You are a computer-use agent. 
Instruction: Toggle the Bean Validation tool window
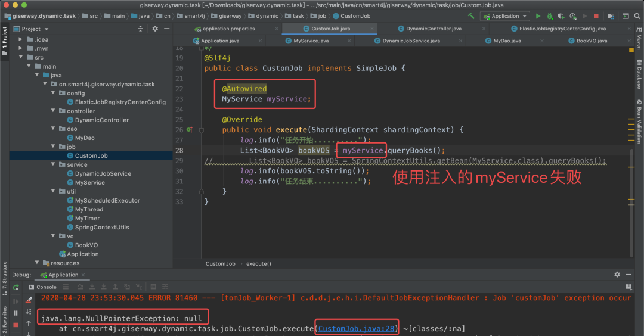pos(639,121)
